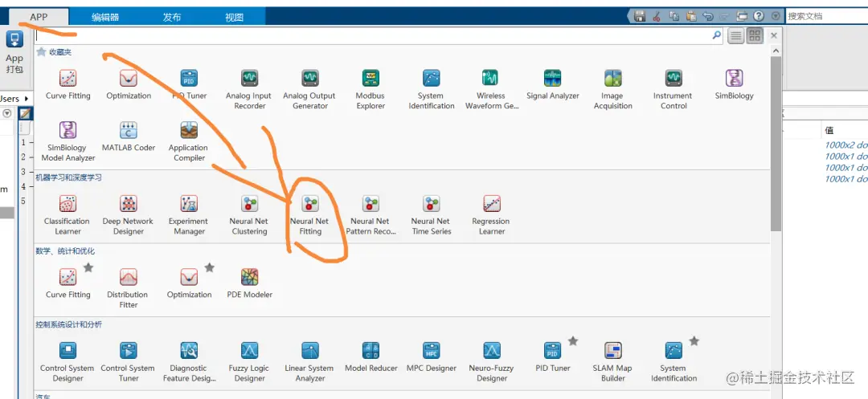Open the PDE Modeler app
Viewport: 868px width, 399px height.
pyautogui.click(x=249, y=283)
